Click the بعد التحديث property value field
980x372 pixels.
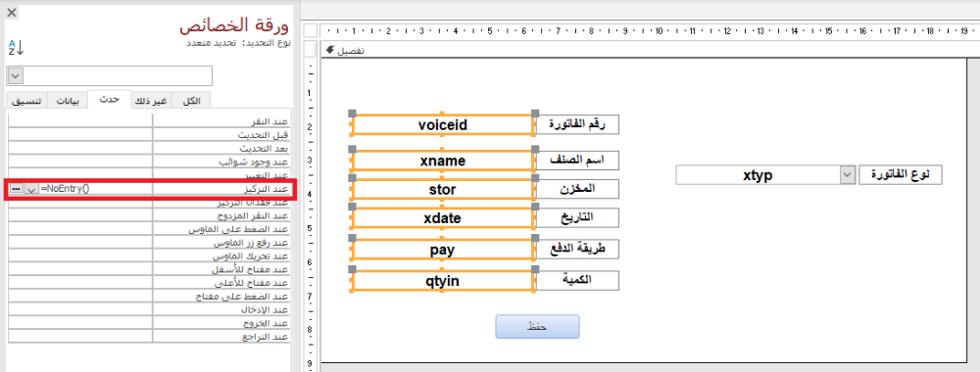click(x=80, y=148)
